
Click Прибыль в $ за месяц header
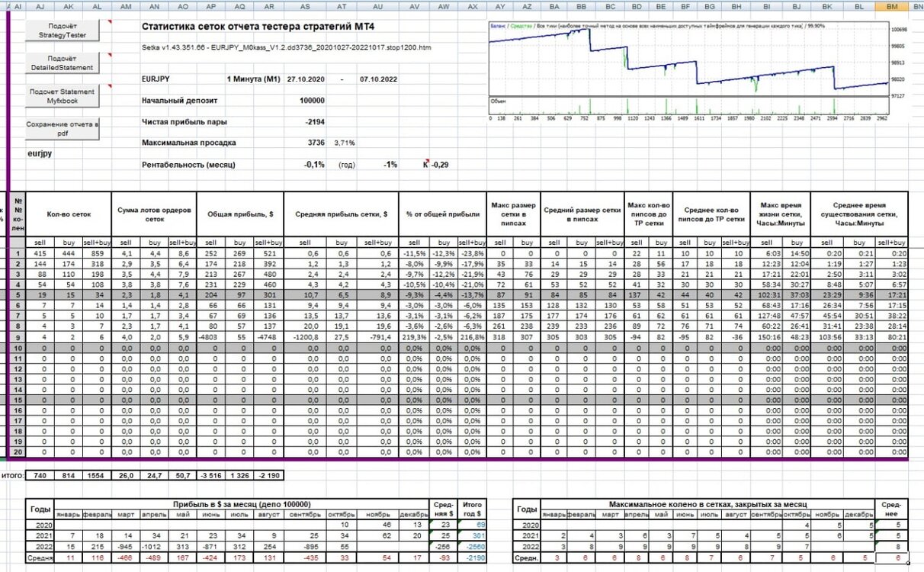[242, 505]
